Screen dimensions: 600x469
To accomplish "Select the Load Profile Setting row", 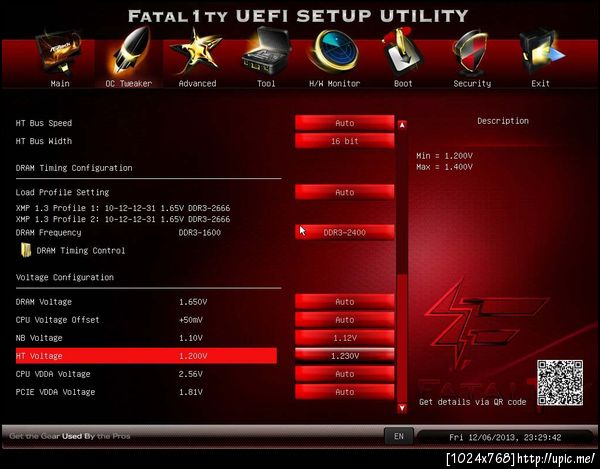I will click(x=62, y=192).
